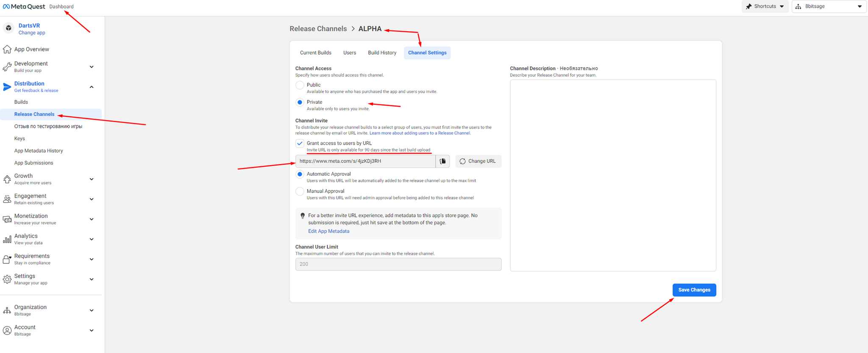Screen dimensions: 868x353
Task: Expand the Growth section chevron
Action: tap(92, 179)
